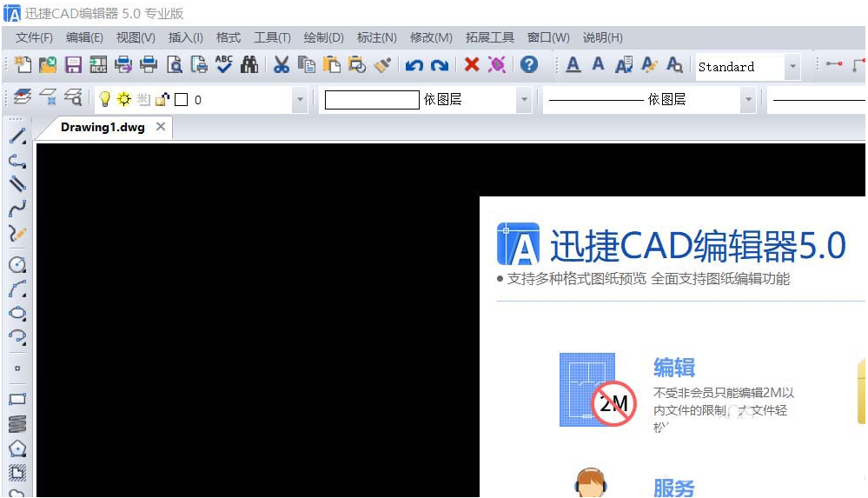Select the Spline curve tool

click(17, 209)
